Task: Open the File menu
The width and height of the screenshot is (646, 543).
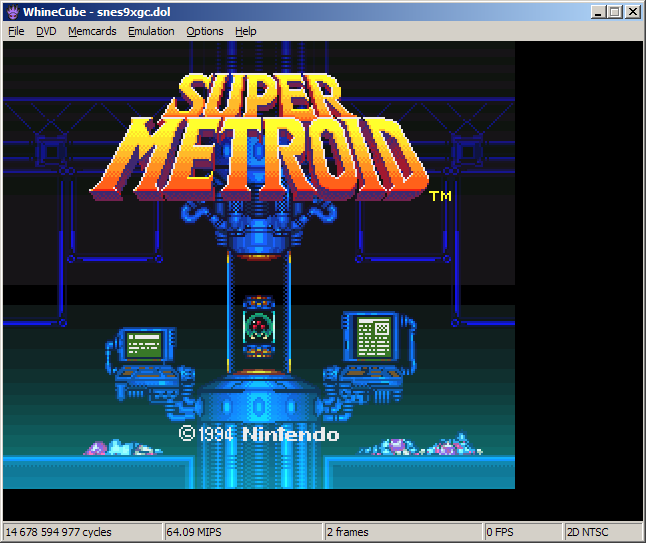Action: pos(16,31)
